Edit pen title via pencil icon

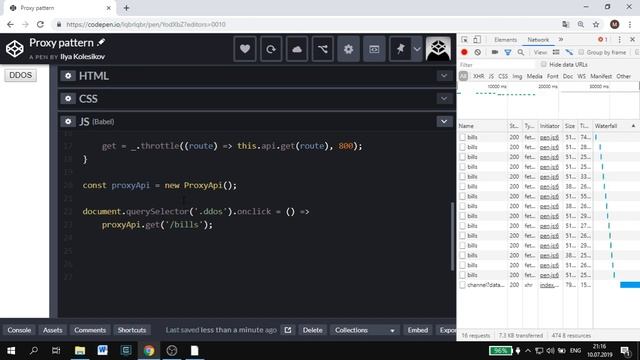pos(101,42)
